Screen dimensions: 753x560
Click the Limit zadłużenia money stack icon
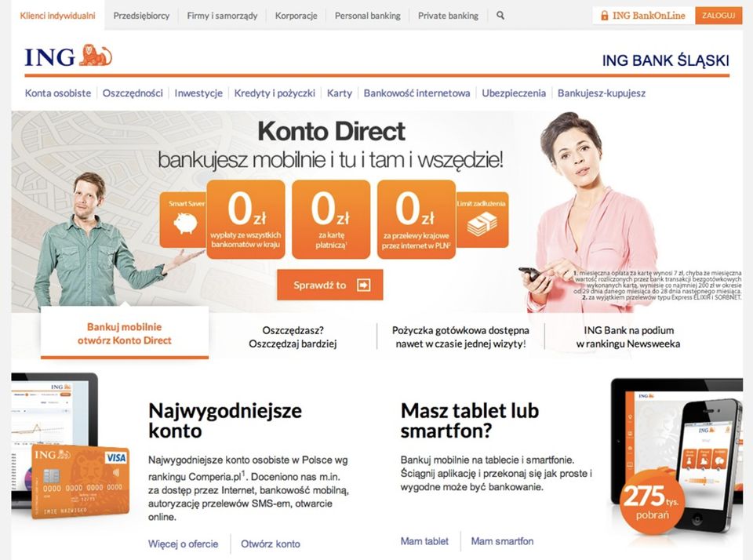[482, 224]
